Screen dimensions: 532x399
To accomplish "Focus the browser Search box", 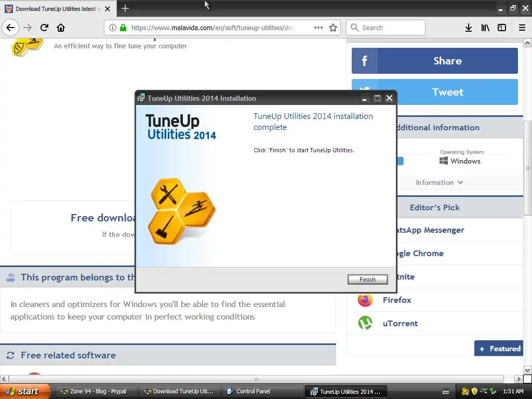I will pos(386,28).
